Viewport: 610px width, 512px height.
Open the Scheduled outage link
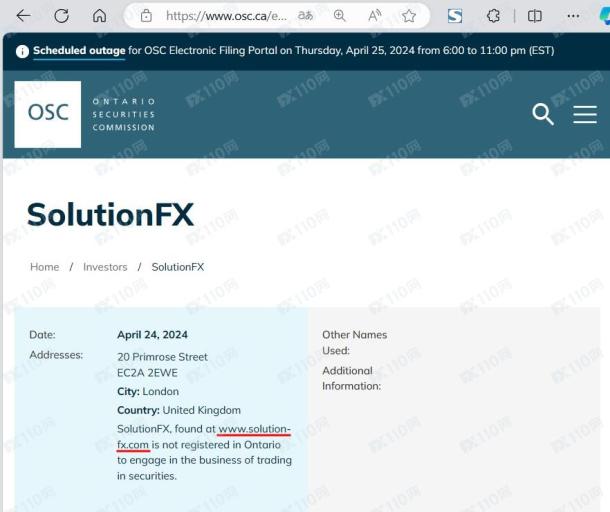click(79, 51)
